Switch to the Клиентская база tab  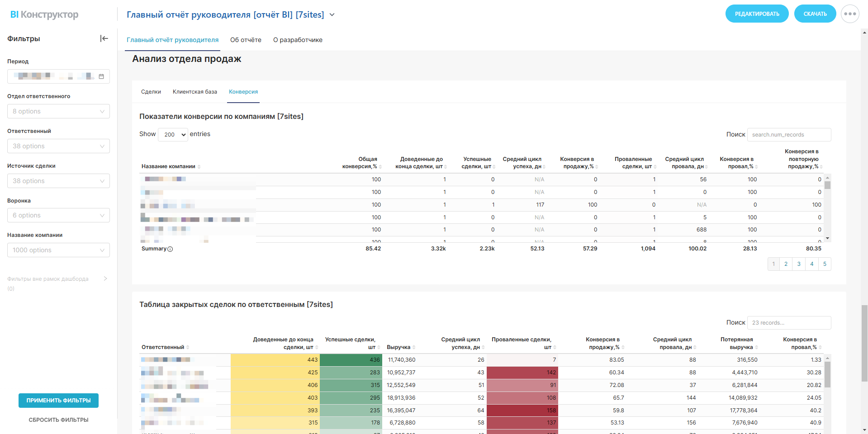[x=194, y=92]
